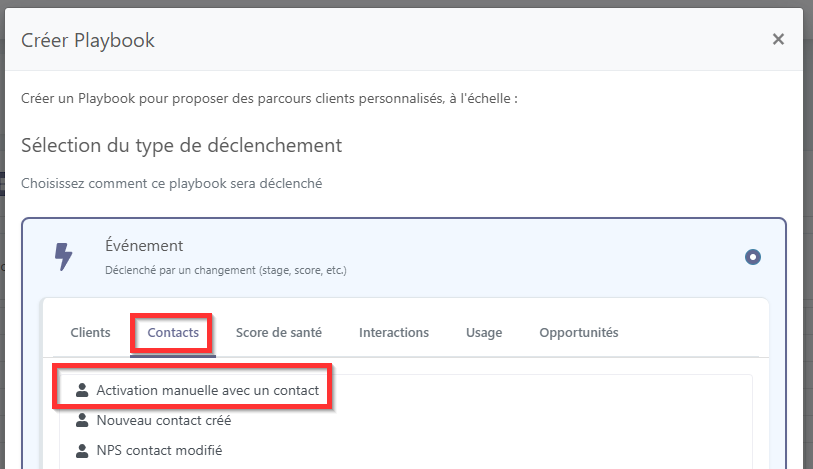Image resolution: width=813 pixels, height=469 pixels.
Task: Close the Créer Playbook dialog
Action: coord(778,39)
